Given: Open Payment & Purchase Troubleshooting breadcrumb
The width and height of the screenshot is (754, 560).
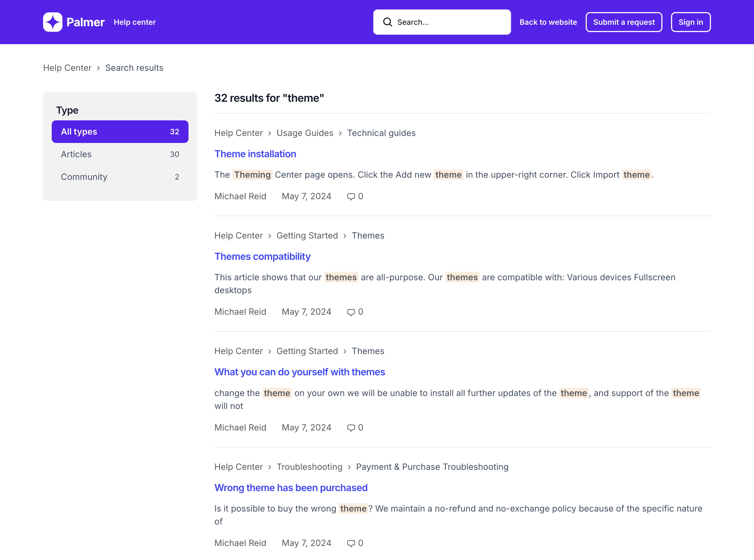Looking at the screenshot, I should coord(432,467).
